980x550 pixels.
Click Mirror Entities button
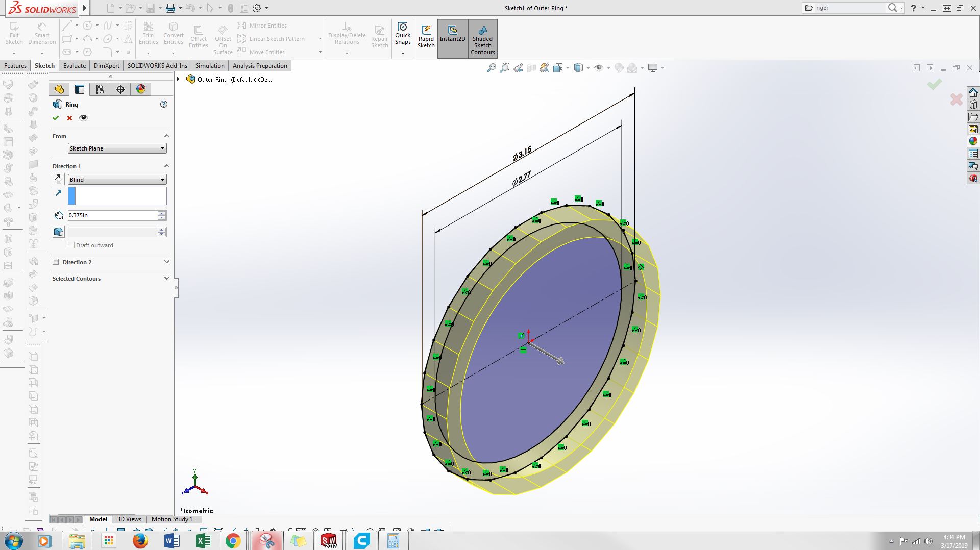[262, 26]
